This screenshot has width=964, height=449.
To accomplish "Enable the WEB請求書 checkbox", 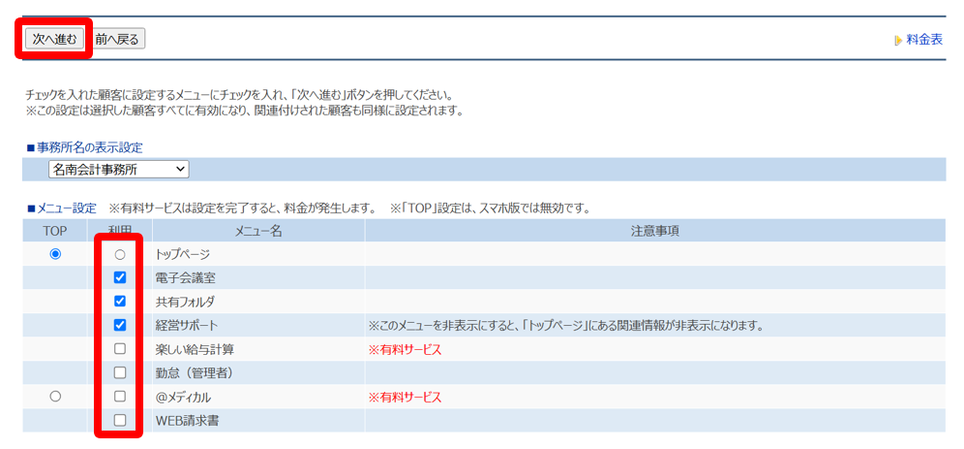I will pyautogui.click(x=120, y=421).
